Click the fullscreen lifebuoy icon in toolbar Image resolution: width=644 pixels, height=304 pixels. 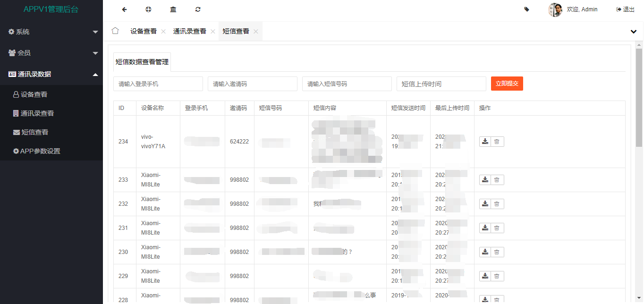pos(149,9)
